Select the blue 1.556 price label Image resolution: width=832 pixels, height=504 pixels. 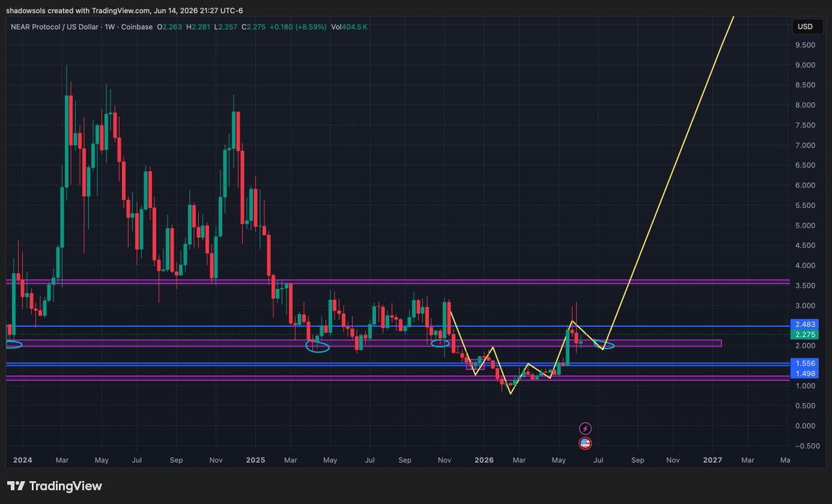point(805,363)
